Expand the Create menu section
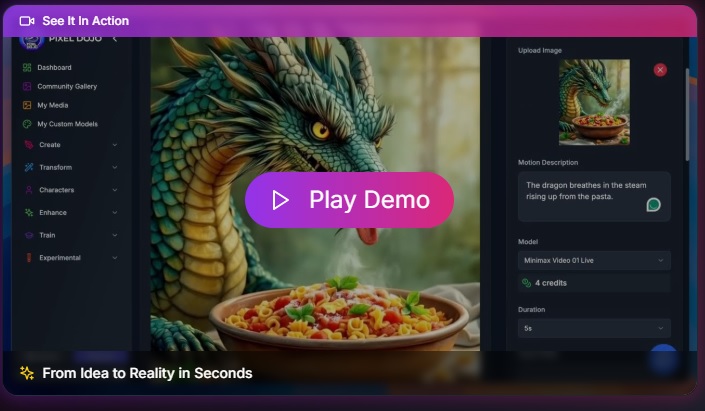The image size is (705, 411). click(114, 145)
